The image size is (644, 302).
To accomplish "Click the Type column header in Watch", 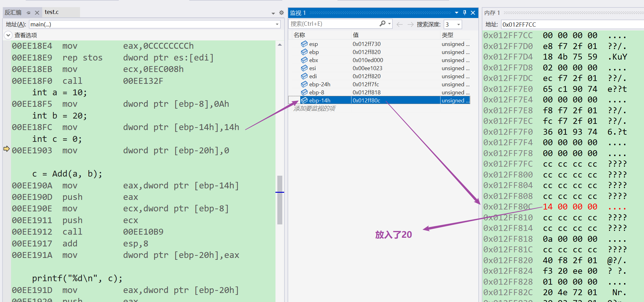I will (447, 35).
